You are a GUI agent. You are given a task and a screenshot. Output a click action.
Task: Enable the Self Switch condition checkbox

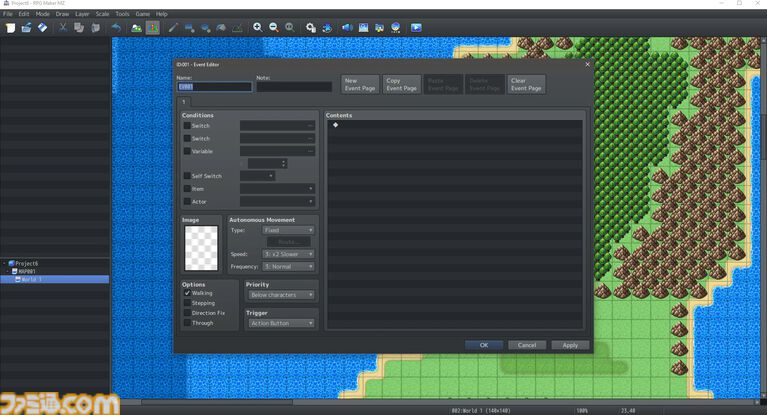point(187,176)
